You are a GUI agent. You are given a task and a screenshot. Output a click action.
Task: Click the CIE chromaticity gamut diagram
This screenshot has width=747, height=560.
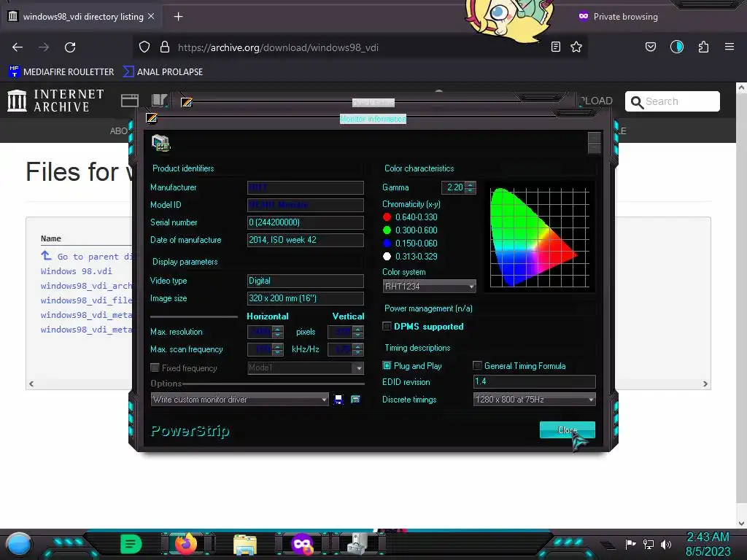tap(540, 237)
